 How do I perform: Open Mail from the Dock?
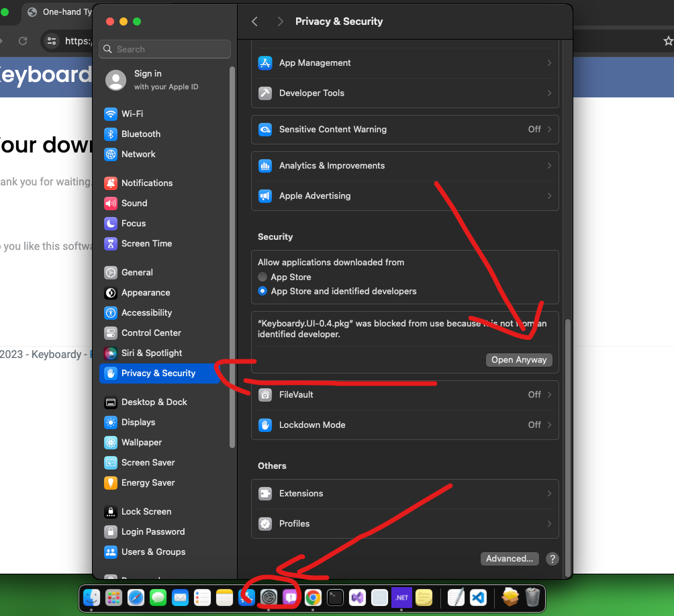pos(180,597)
